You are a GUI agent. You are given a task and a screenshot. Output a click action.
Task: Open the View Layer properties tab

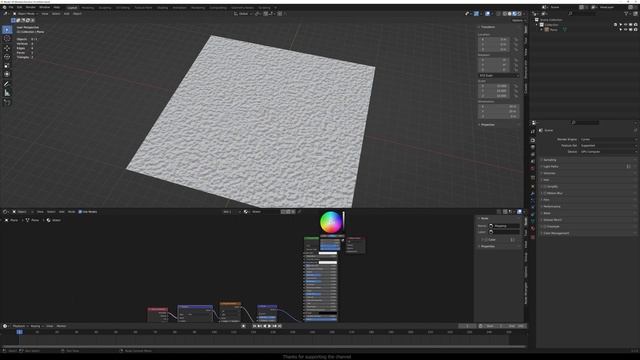(533, 155)
